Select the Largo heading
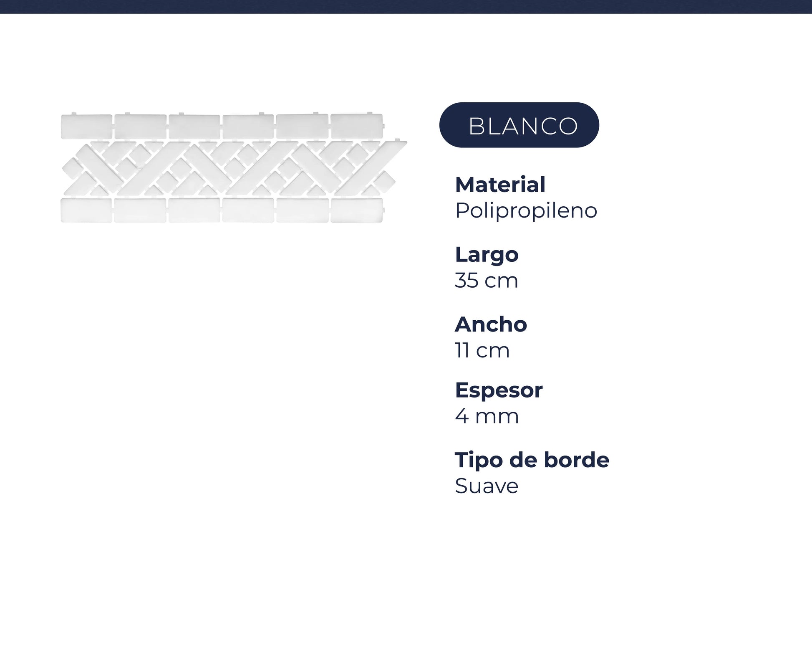 click(487, 254)
